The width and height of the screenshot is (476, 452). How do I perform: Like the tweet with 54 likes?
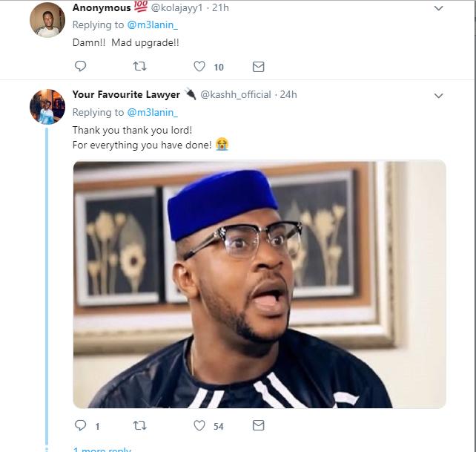(x=199, y=426)
